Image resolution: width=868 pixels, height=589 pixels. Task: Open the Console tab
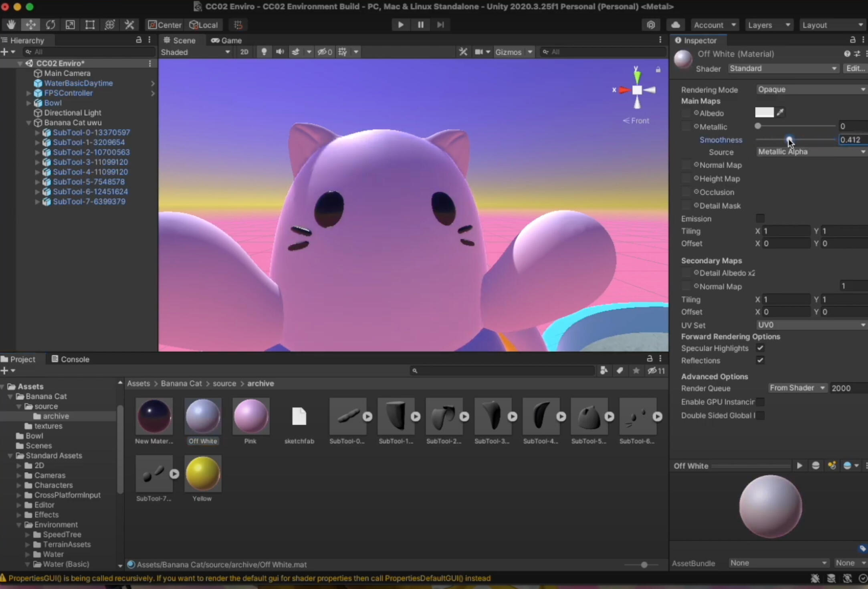(71, 359)
